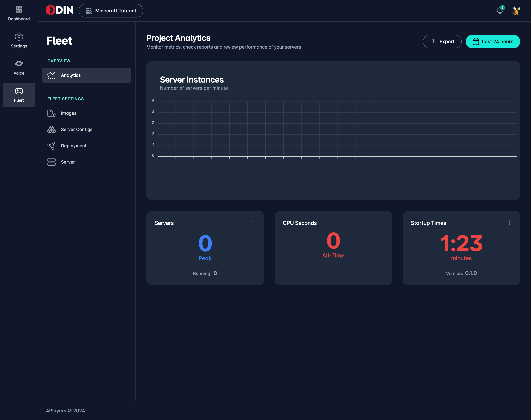Image resolution: width=531 pixels, height=420 pixels.
Task: Open the Deployment page
Action: coord(87,146)
